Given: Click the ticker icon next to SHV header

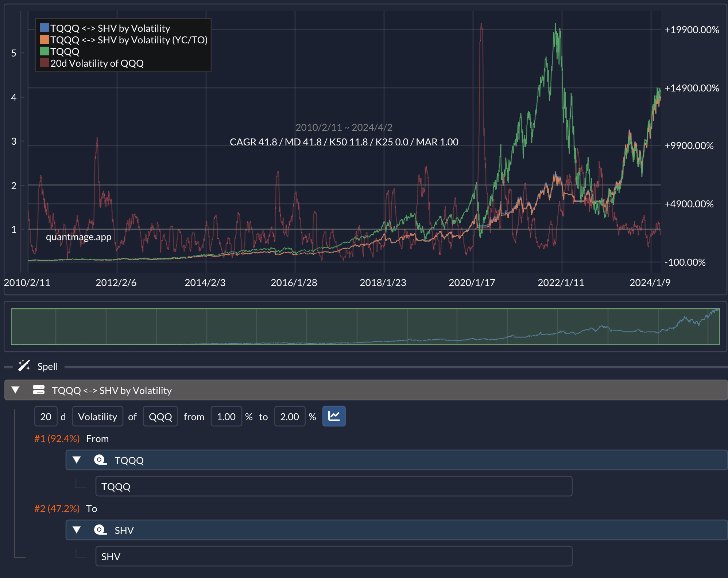Looking at the screenshot, I should click(100, 530).
